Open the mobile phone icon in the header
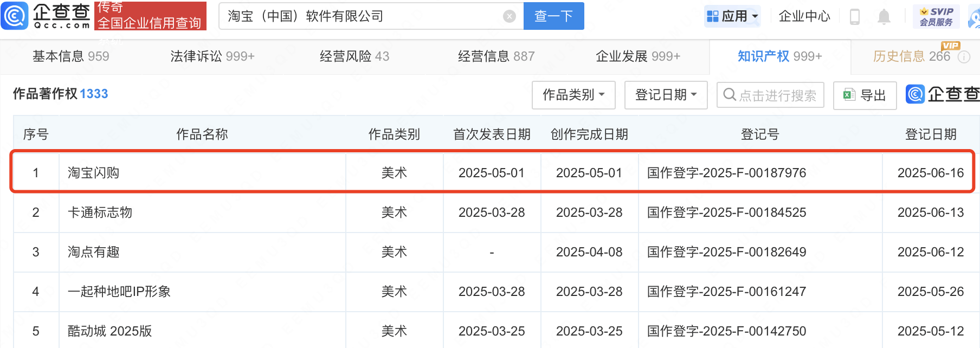This screenshot has height=348, width=980. pyautogui.click(x=855, y=17)
